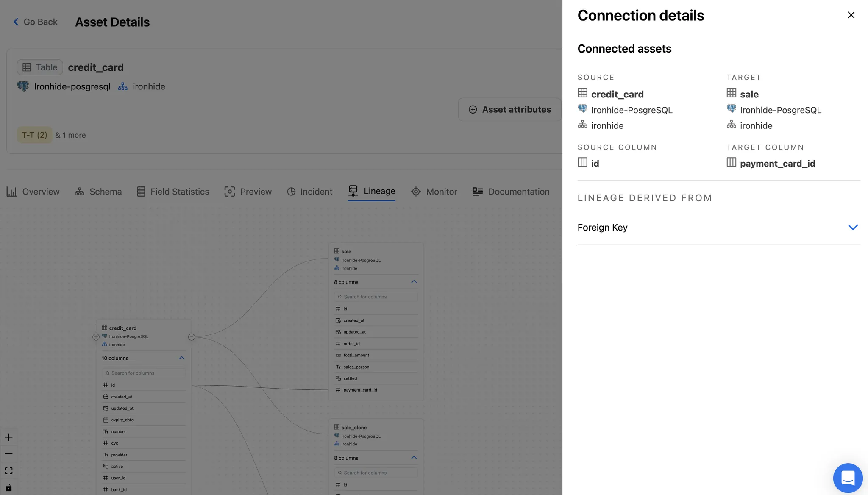The image size is (868, 495).
Task: Collapse the credit_card 10 columns list
Action: click(181, 358)
